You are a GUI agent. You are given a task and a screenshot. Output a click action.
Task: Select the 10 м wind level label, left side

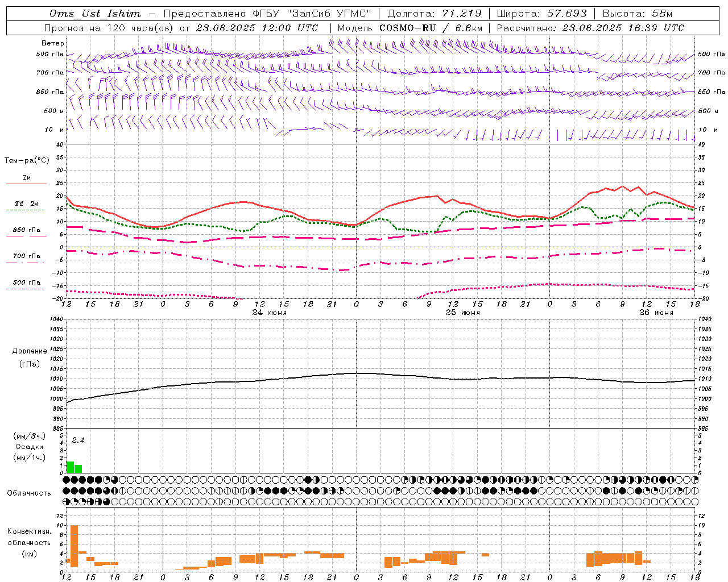(54, 130)
